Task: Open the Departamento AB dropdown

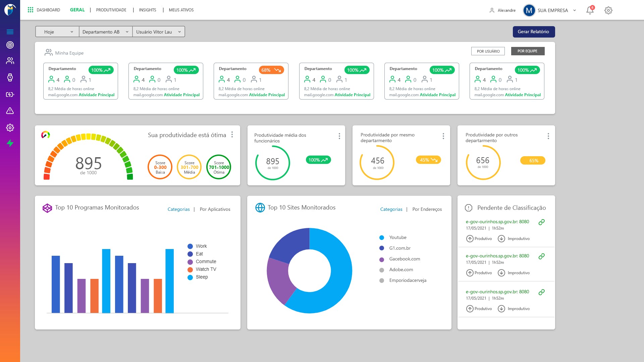Action: click(x=105, y=32)
